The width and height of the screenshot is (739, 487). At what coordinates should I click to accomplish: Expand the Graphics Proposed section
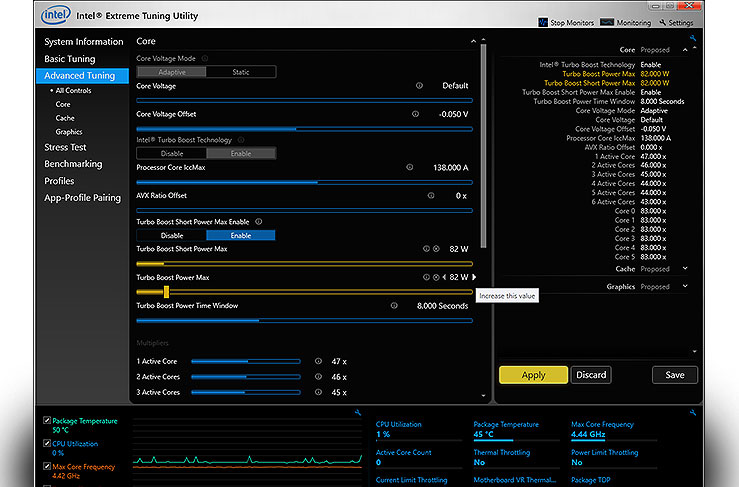click(685, 286)
